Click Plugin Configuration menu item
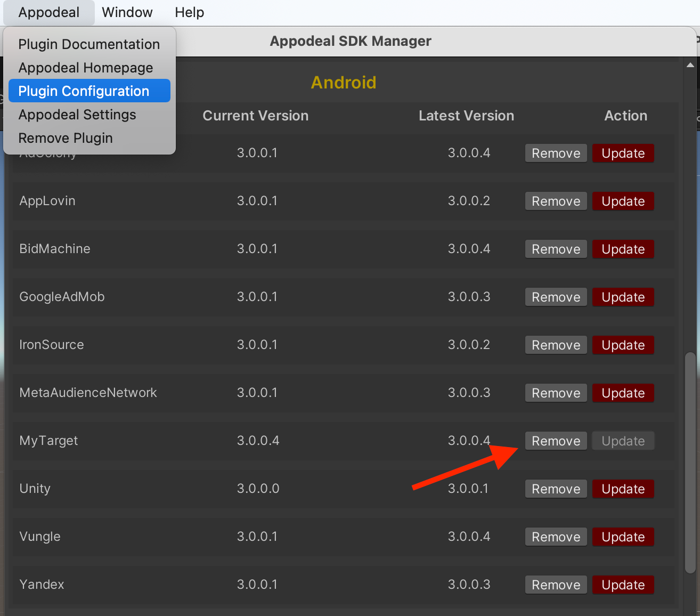The width and height of the screenshot is (700, 616). pyautogui.click(x=84, y=91)
